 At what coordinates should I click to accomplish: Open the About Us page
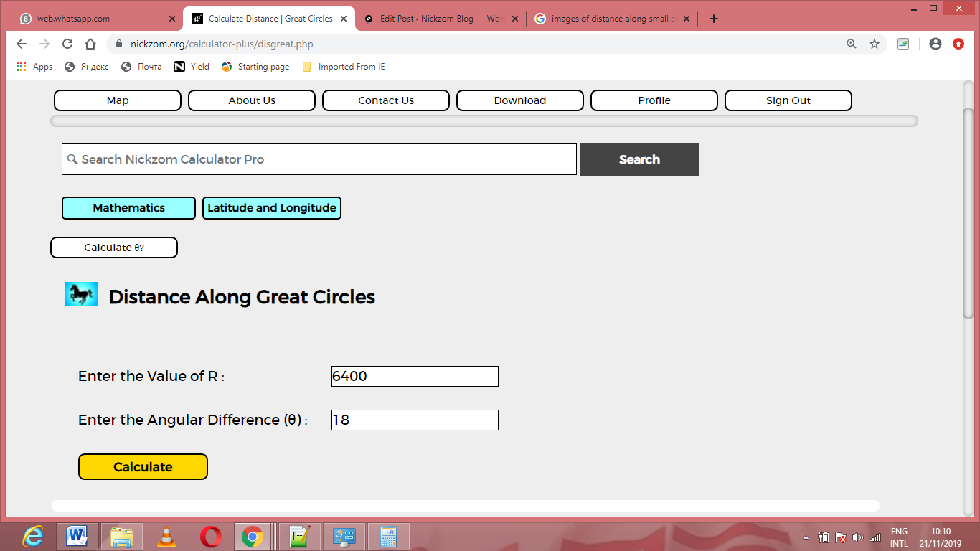click(252, 100)
